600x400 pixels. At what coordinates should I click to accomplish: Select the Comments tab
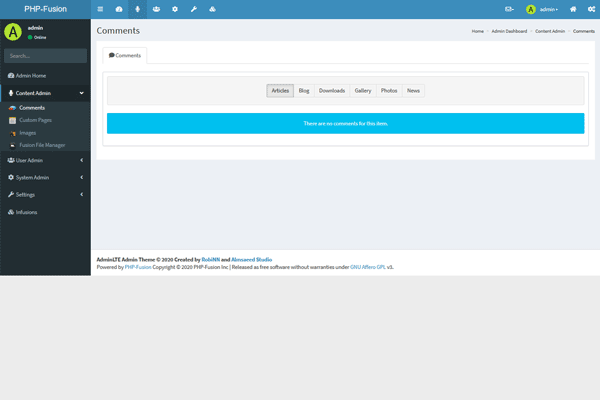125,56
